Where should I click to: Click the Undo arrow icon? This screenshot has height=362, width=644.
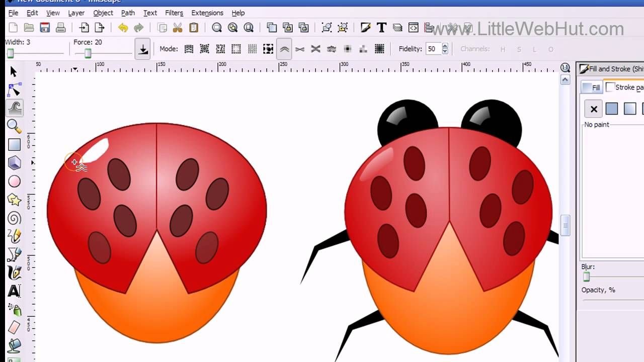(122, 28)
